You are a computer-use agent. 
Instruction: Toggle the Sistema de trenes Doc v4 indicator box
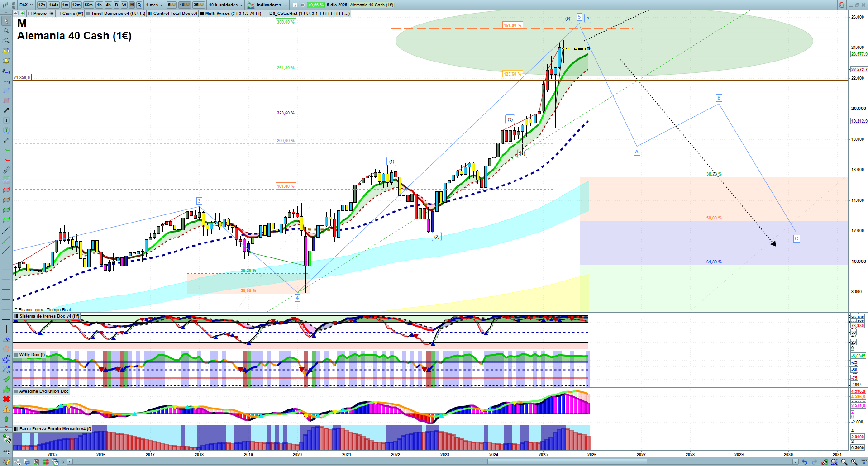click(16, 316)
